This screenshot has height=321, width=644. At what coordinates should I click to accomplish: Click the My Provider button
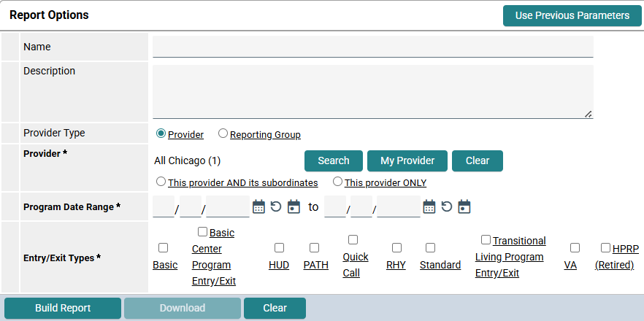pos(407,160)
